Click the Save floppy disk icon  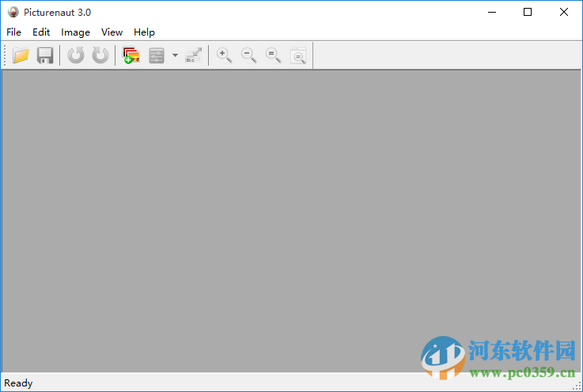click(x=45, y=55)
